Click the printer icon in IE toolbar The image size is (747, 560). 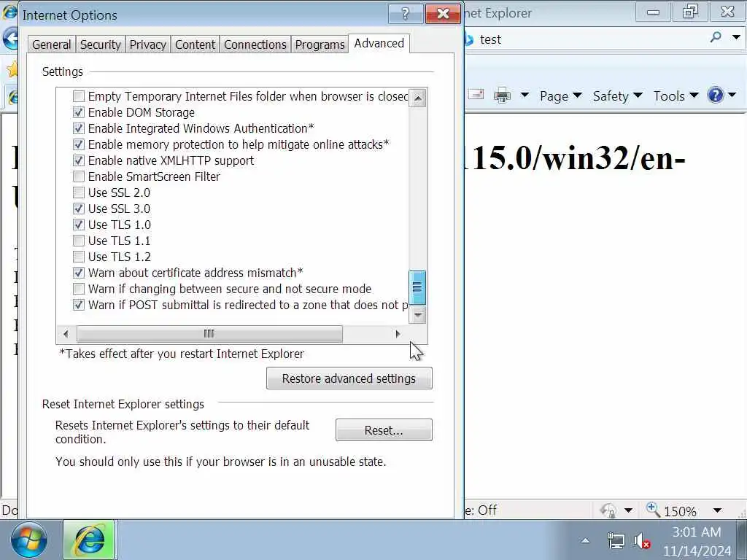(502, 96)
